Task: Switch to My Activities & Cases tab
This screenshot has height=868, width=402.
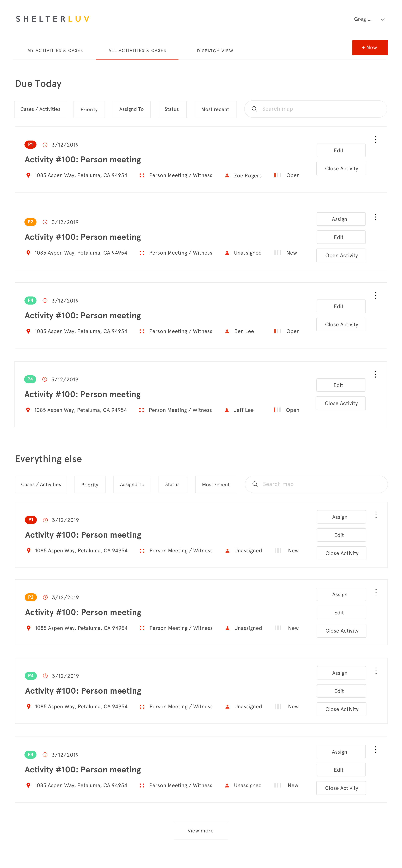Action: tap(55, 50)
